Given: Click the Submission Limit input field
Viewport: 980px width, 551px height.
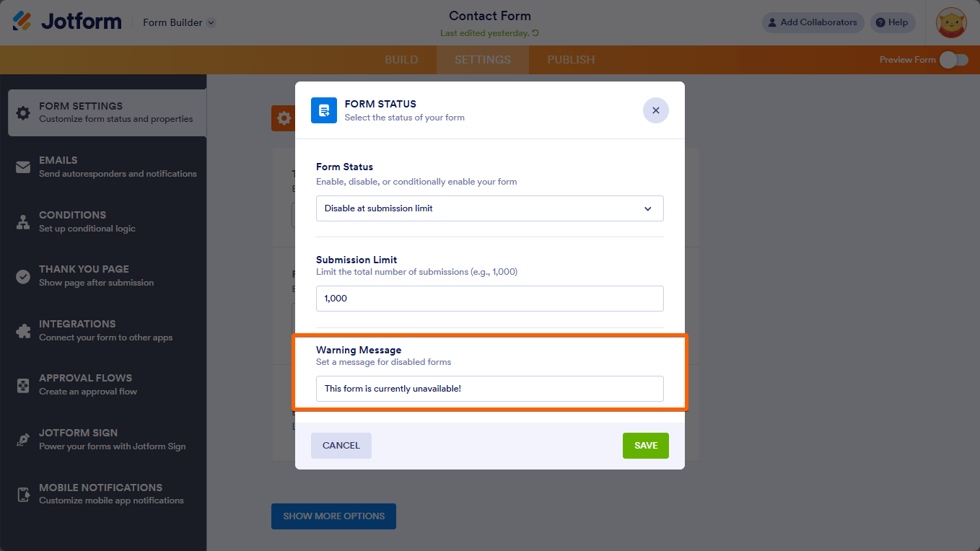Looking at the screenshot, I should pyautogui.click(x=489, y=299).
